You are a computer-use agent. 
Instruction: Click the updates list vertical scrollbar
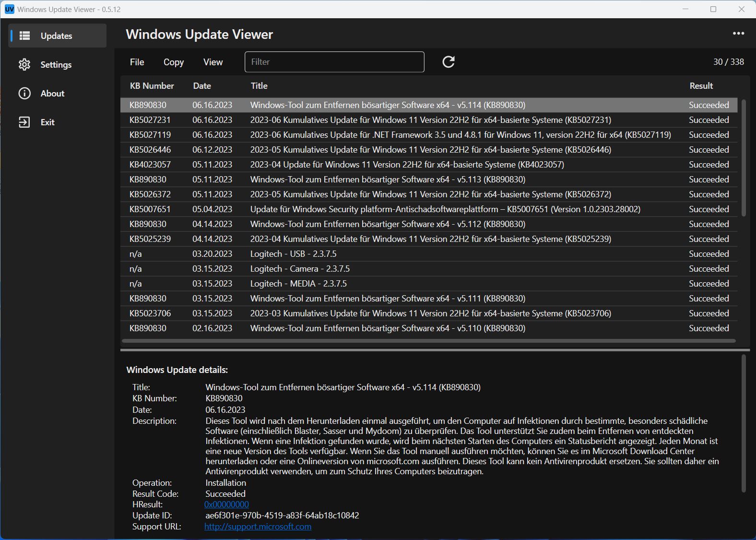744,158
